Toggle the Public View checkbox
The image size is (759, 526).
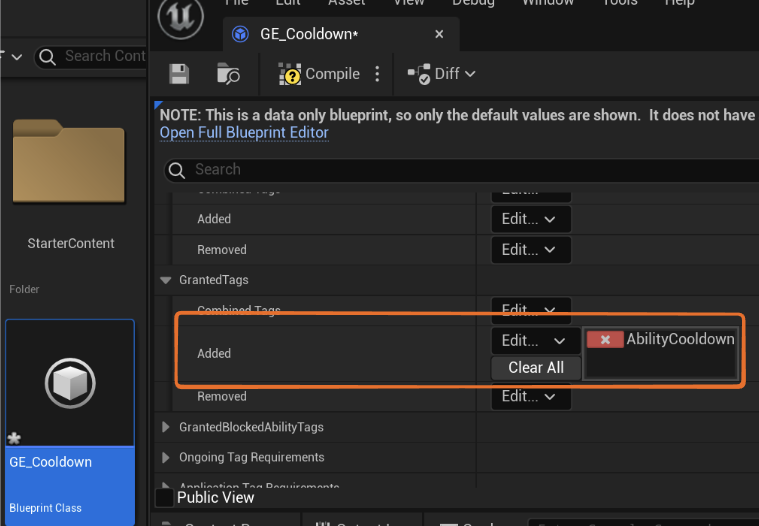coord(165,497)
